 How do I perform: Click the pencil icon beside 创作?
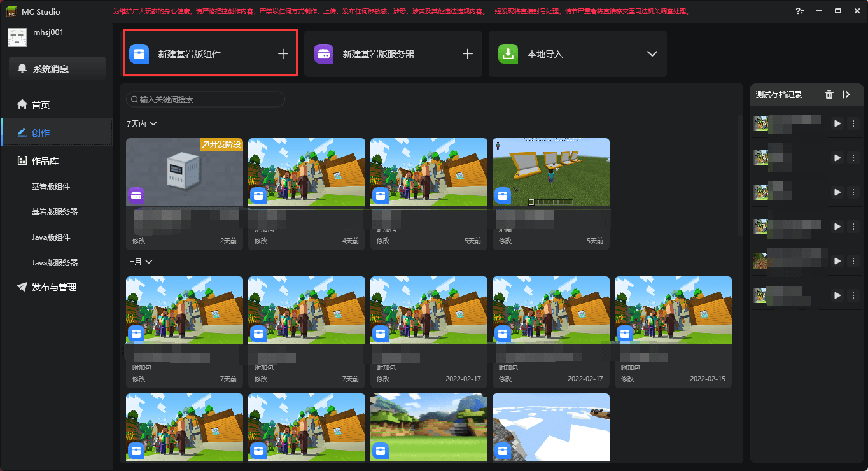22,132
